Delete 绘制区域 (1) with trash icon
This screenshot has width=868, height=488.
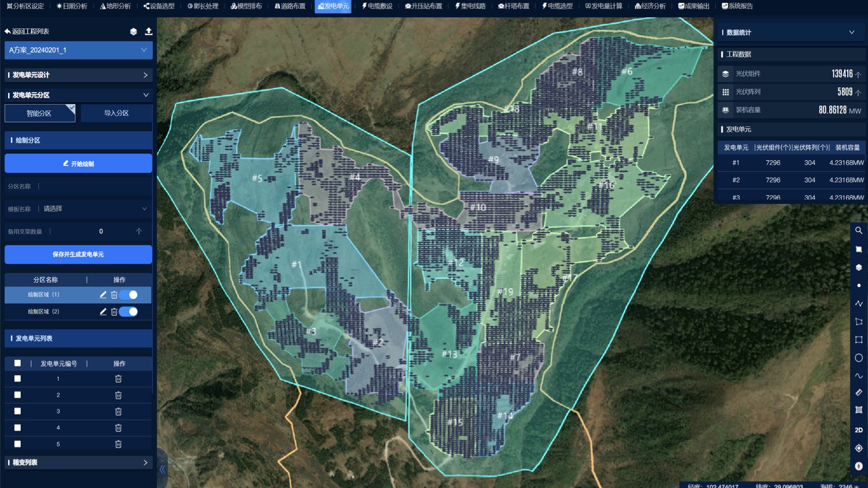click(115, 295)
